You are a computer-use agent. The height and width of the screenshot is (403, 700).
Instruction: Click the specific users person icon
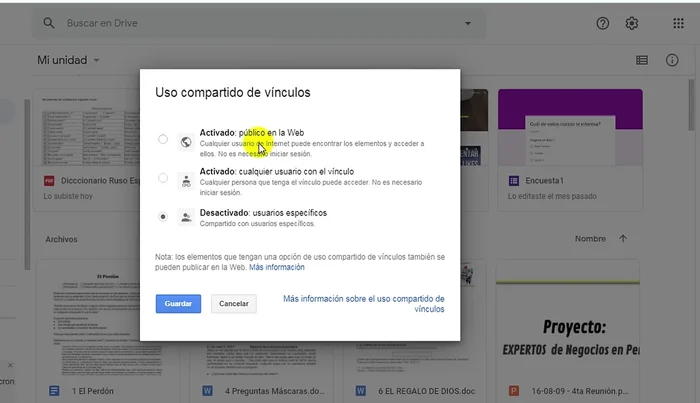[186, 217]
